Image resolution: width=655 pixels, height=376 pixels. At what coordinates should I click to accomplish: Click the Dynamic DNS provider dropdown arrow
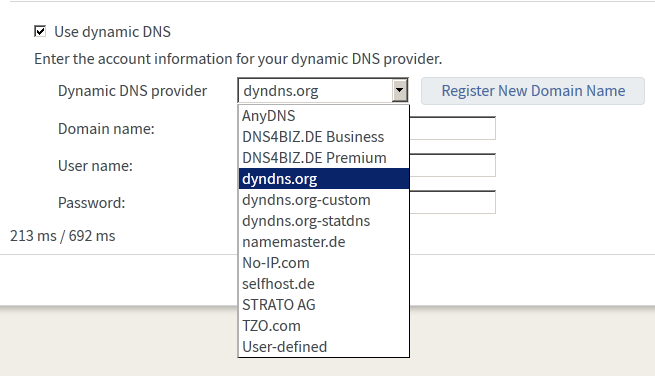point(399,90)
